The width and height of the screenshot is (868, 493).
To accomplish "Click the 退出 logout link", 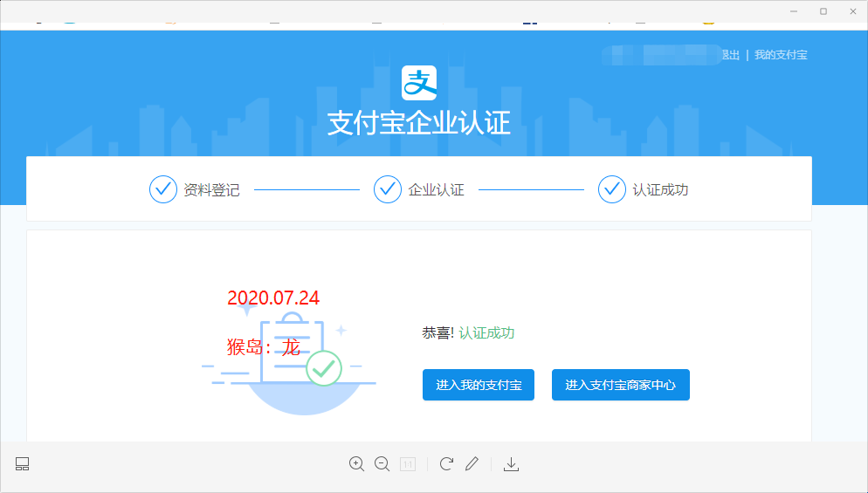I will (731, 55).
